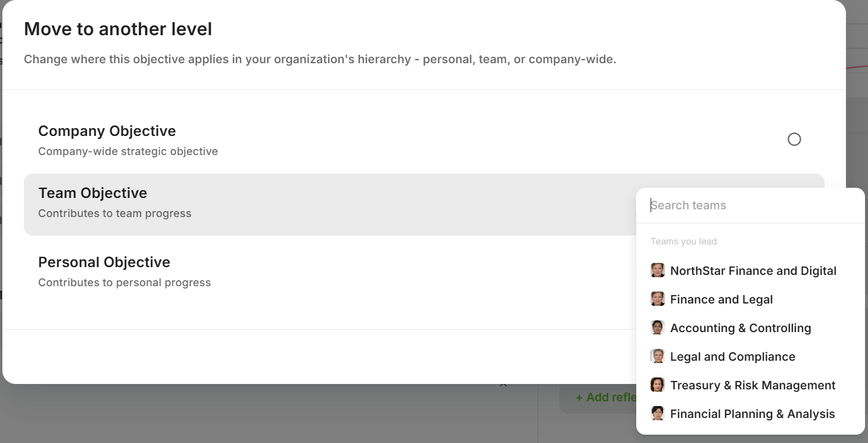Screen dimensions: 868x443
Task: Choose Accounting & Controlling team name
Action: point(741,328)
